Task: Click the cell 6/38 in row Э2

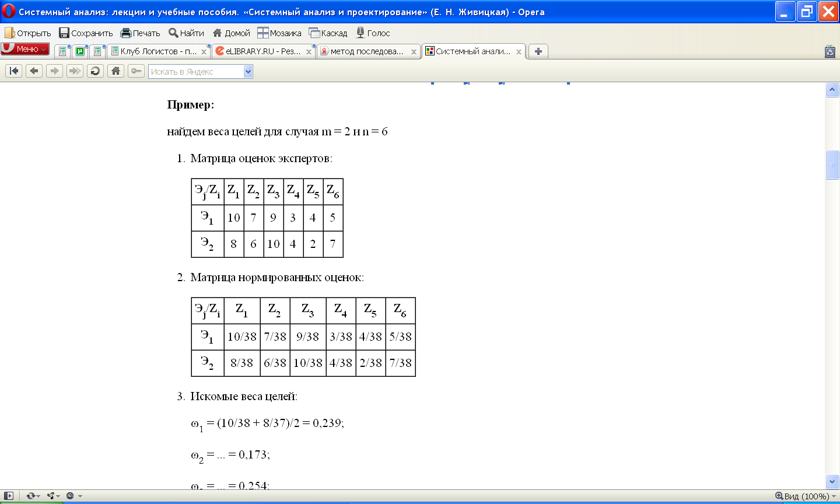Action: [x=275, y=363]
